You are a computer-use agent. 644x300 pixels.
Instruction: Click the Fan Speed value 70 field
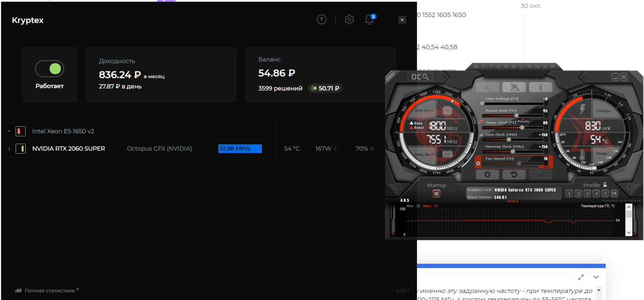click(545, 158)
